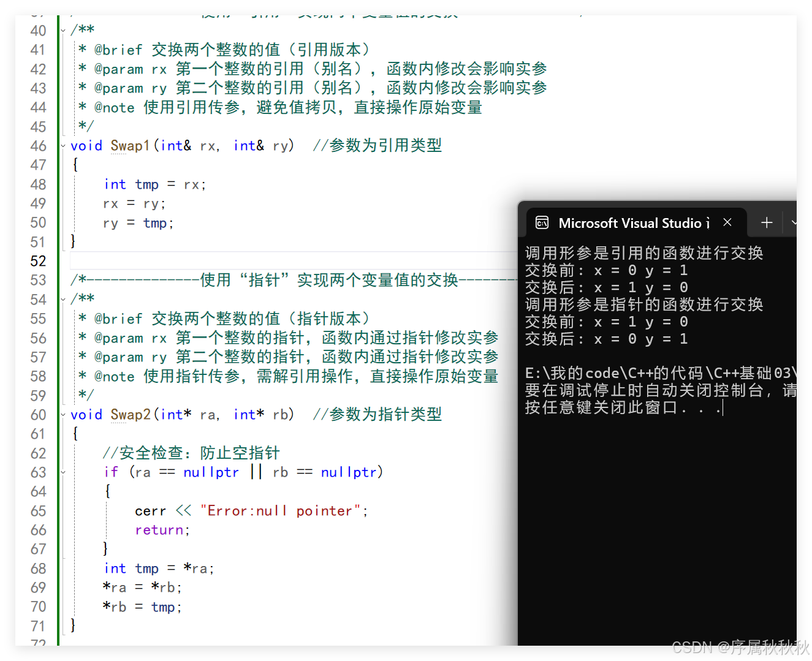Place cursor on "int tmp = rx;" line

click(155, 184)
